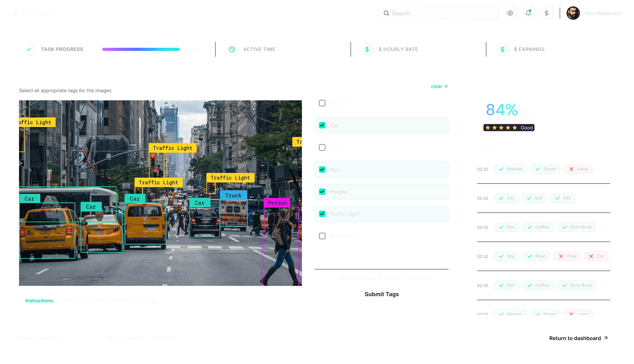Click the task progress bar
The height and width of the screenshot is (364, 634).
(154, 49)
